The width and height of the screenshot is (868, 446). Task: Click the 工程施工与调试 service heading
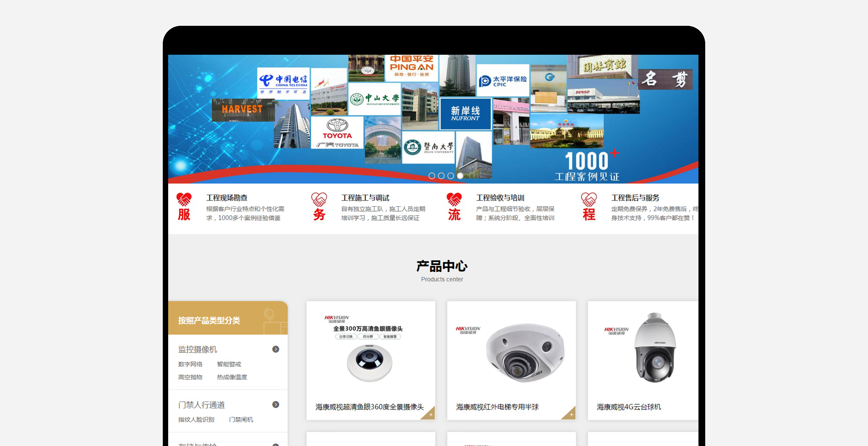[x=365, y=198]
